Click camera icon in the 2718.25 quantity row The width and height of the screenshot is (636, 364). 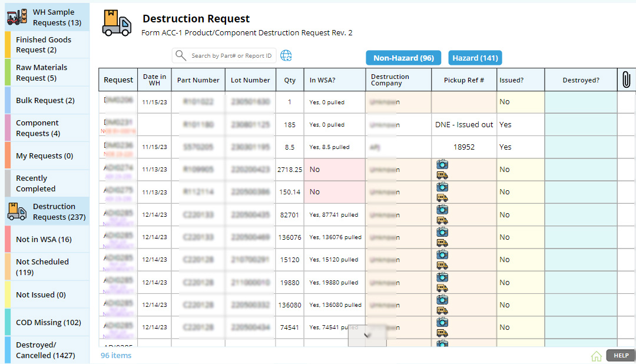[x=442, y=164]
